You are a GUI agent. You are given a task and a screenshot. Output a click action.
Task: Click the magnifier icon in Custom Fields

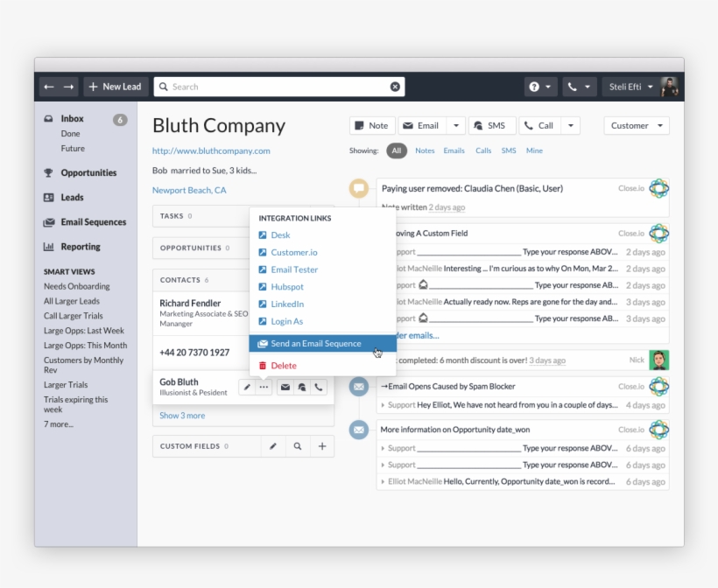point(298,446)
